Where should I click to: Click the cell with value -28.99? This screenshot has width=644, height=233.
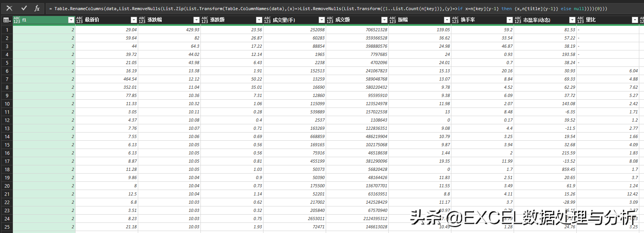(x=545, y=202)
